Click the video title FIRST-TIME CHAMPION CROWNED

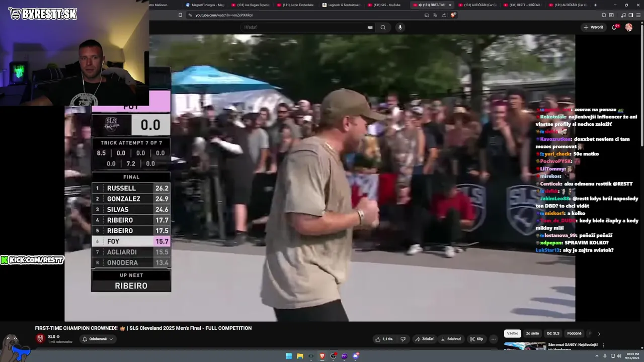143,328
